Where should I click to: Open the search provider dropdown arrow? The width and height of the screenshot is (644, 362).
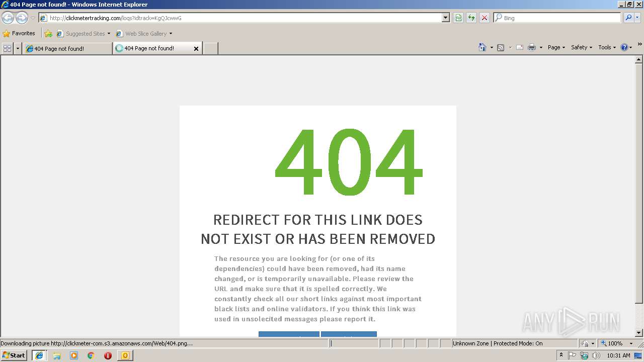point(638,18)
